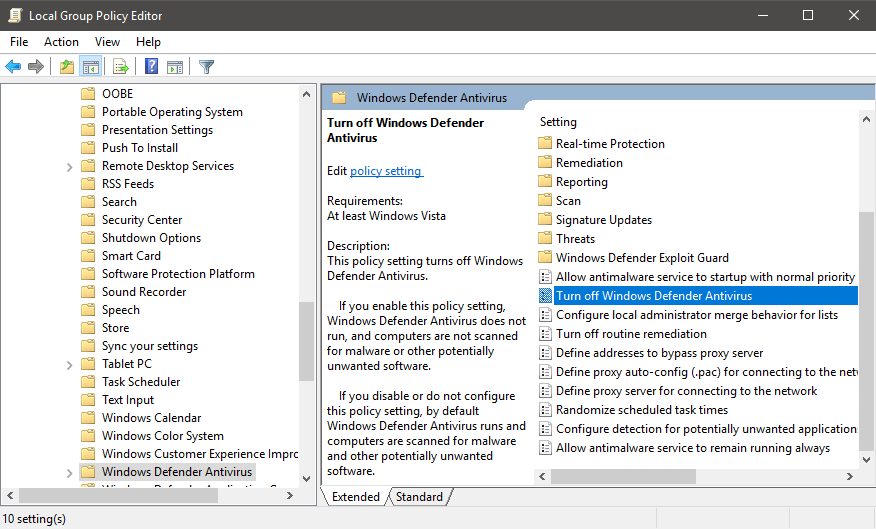Switch to the Extended tab
Viewport: 876px width, 529px height.
355,497
